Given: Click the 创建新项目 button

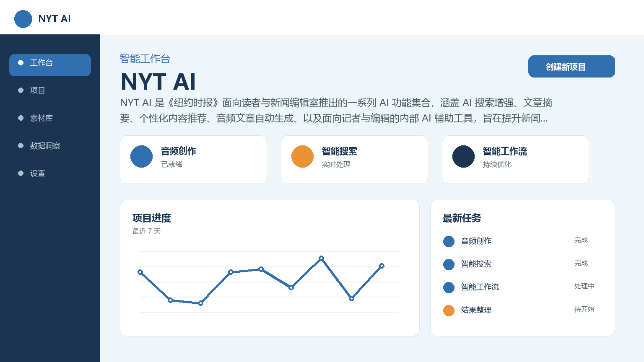Looking at the screenshot, I should point(571,67).
